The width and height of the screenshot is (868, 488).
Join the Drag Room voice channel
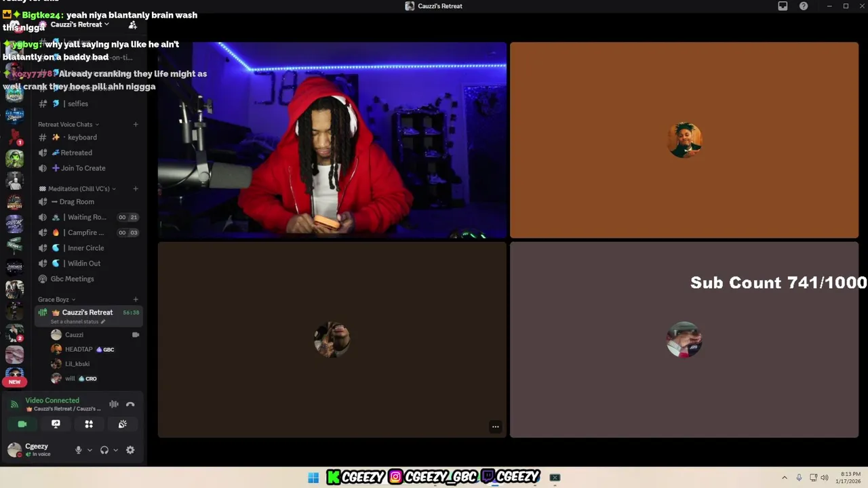click(90, 202)
